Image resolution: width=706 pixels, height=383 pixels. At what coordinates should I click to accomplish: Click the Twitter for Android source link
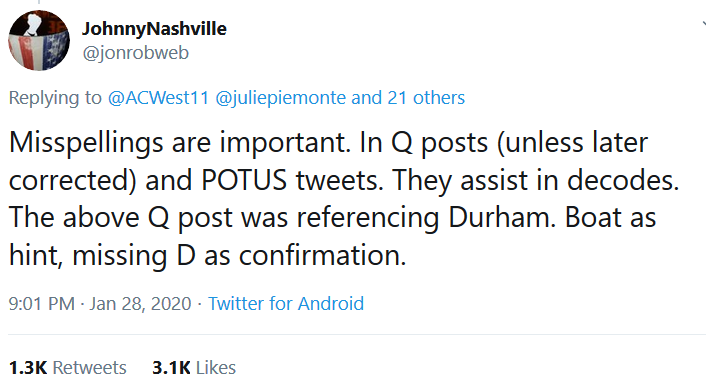pyautogui.click(x=285, y=303)
